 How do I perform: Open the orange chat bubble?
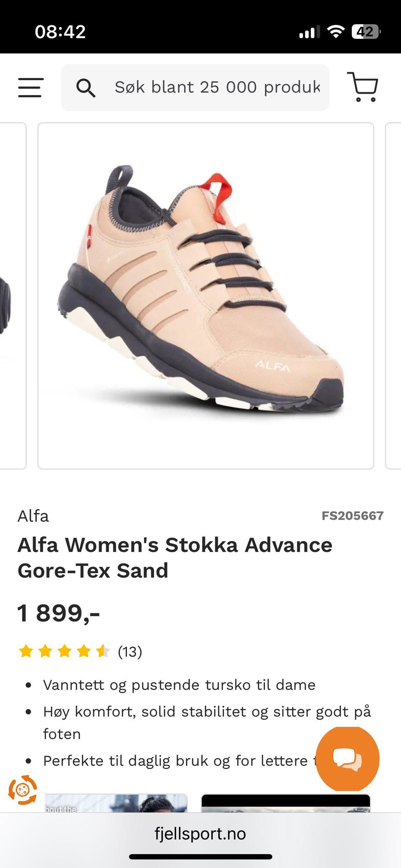348,759
